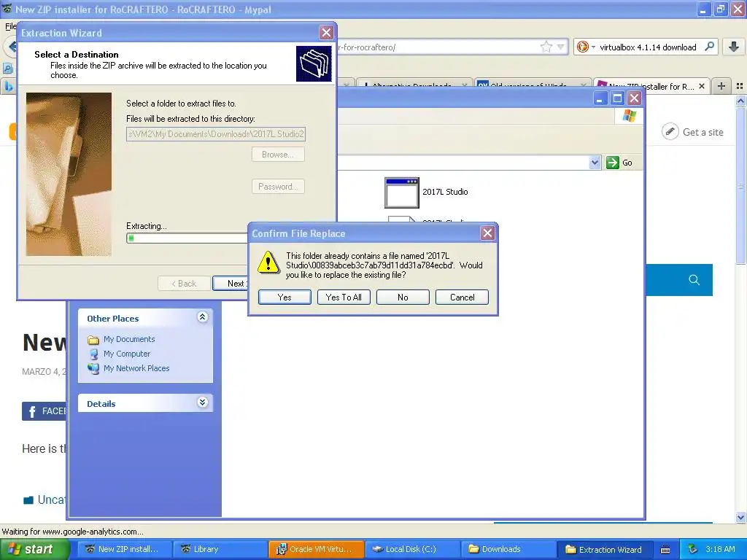Image resolution: width=747 pixels, height=560 pixels.
Task: Expand the Details panel
Action: pyautogui.click(x=203, y=402)
